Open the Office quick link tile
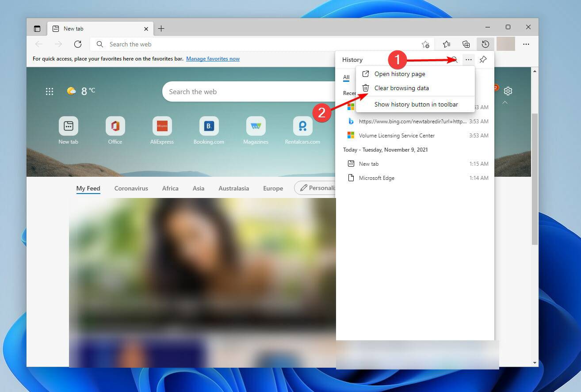The image size is (581, 392). (x=115, y=130)
